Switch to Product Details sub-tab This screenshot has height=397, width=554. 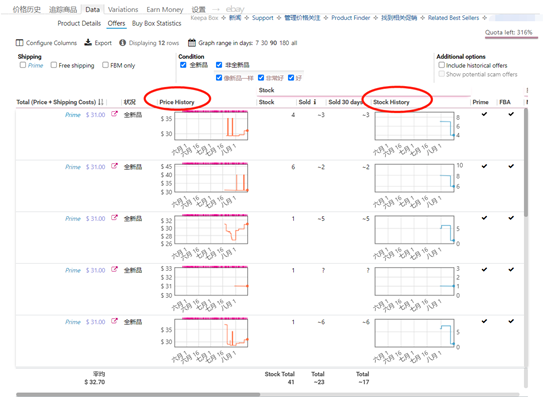pos(79,23)
